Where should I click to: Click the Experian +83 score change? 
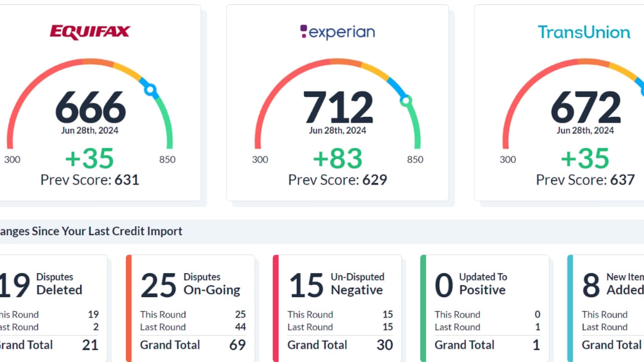click(x=337, y=158)
